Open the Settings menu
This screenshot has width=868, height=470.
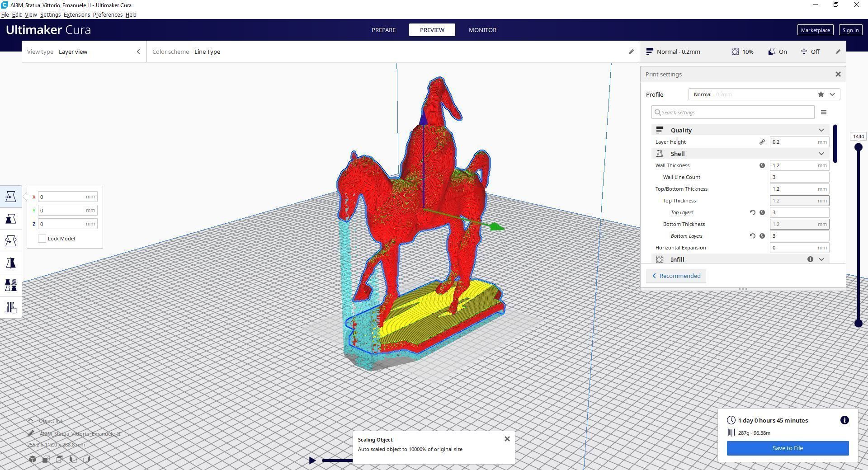point(50,15)
